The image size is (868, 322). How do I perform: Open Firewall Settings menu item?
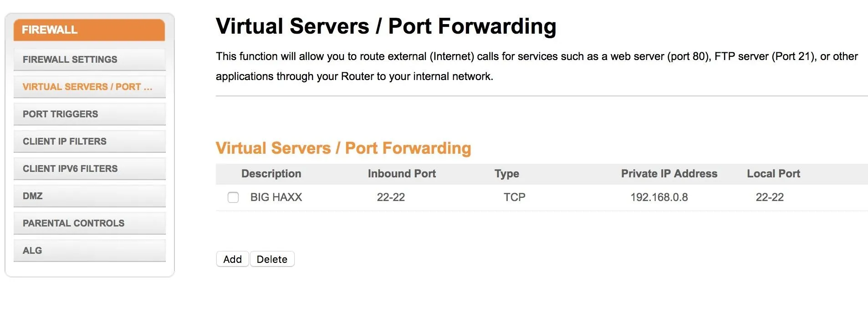(89, 60)
